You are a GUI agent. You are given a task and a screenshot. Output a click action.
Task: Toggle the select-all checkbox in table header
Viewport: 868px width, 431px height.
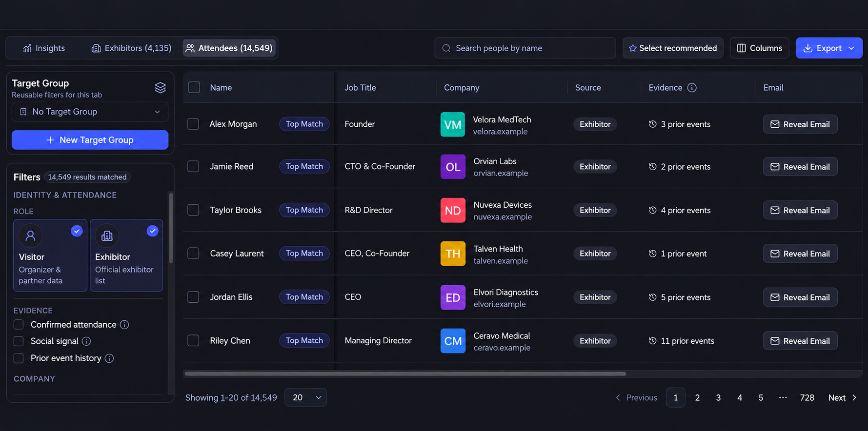click(194, 87)
